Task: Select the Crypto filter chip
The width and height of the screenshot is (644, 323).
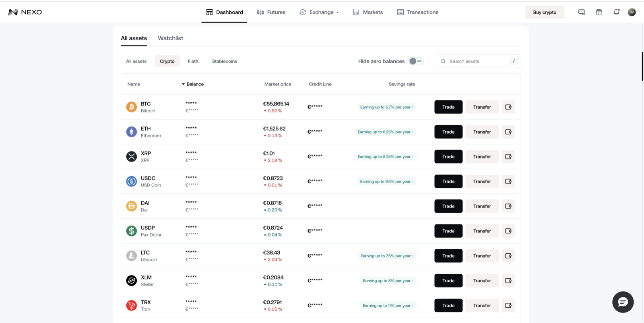Action: click(x=167, y=61)
